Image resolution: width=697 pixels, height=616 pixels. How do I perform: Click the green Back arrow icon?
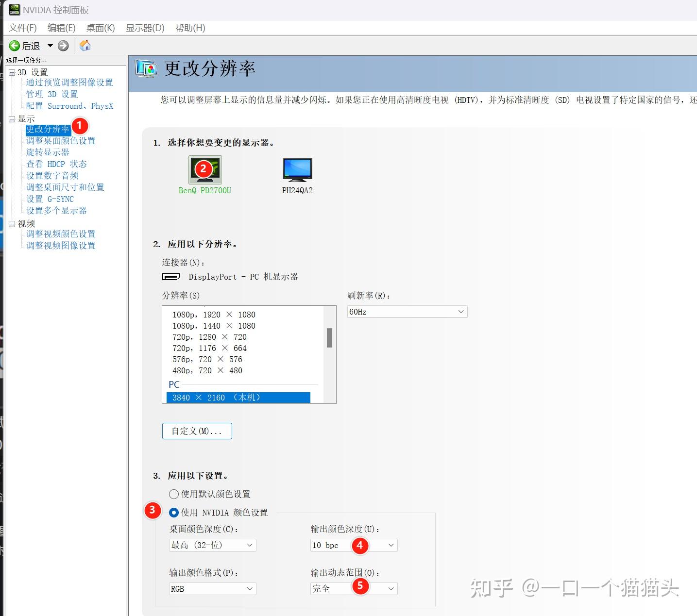[15, 46]
